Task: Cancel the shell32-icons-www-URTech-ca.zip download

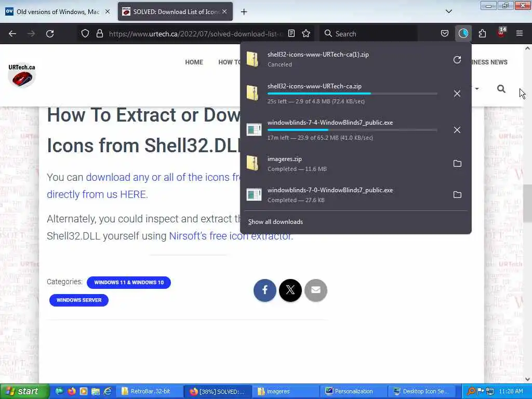Action: click(x=457, y=94)
